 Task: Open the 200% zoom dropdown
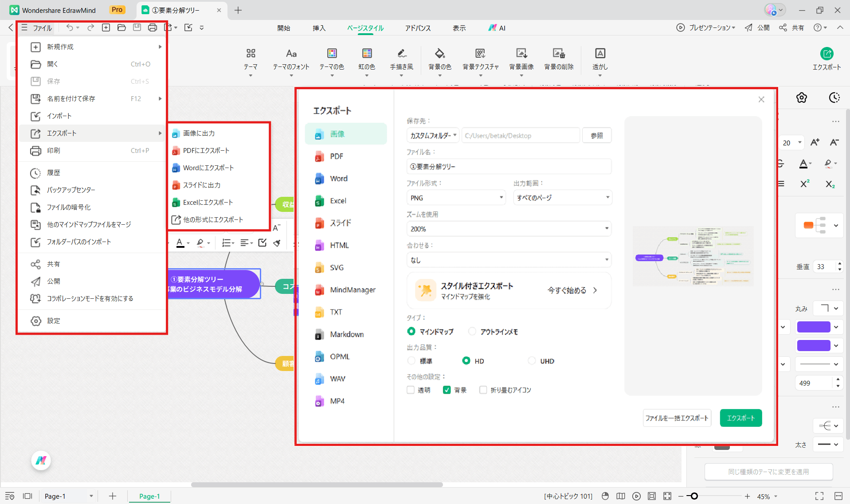tap(509, 229)
